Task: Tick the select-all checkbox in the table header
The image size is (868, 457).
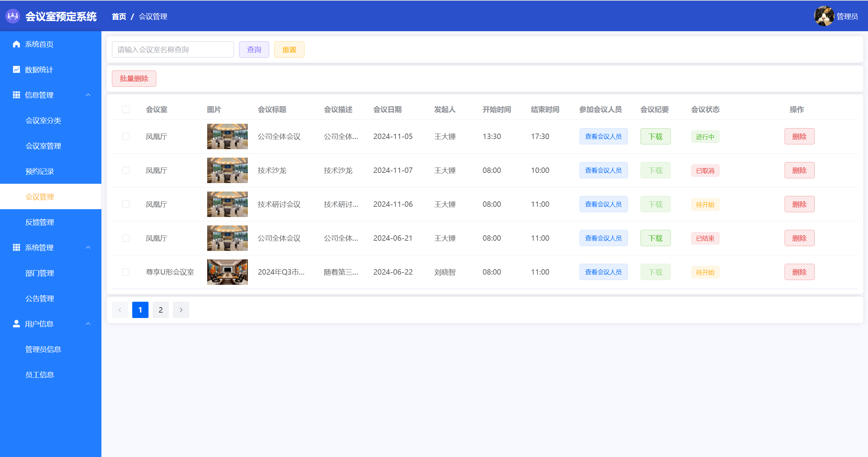Action: pos(126,109)
